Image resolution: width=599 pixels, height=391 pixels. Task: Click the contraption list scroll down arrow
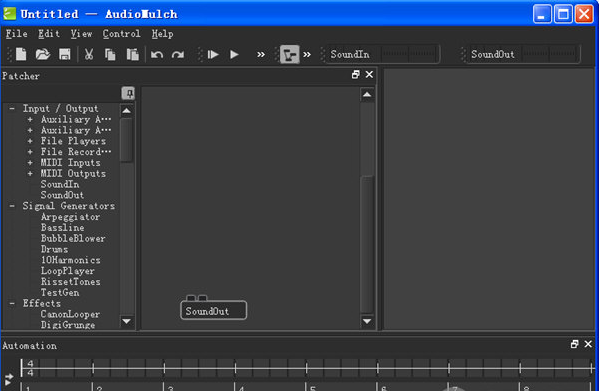(x=126, y=321)
